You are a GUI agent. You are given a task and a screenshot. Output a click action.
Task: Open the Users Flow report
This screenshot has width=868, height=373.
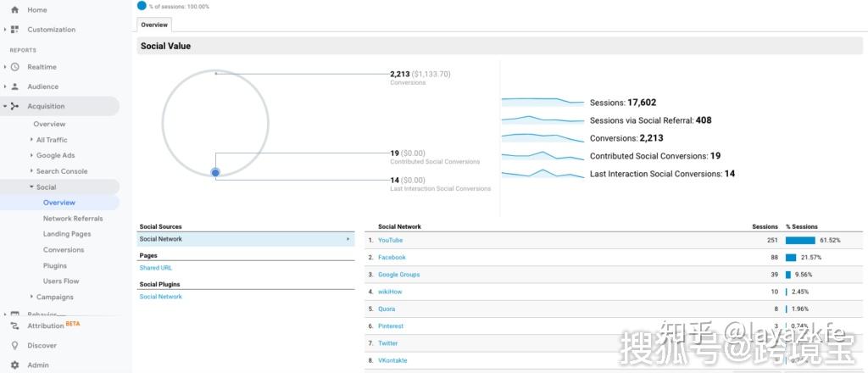pyautogui.click(x=61, y=281)
